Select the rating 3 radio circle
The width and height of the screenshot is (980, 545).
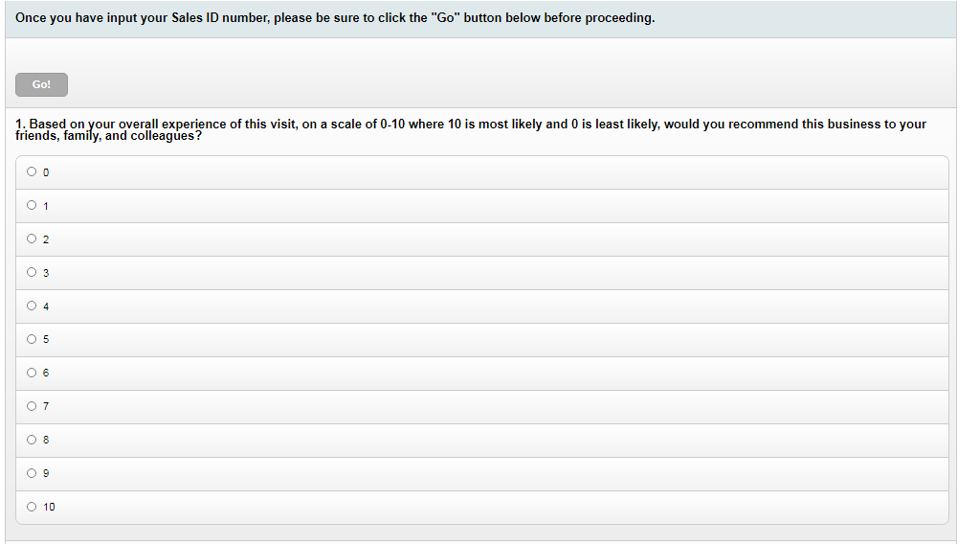tap(32, 272)
